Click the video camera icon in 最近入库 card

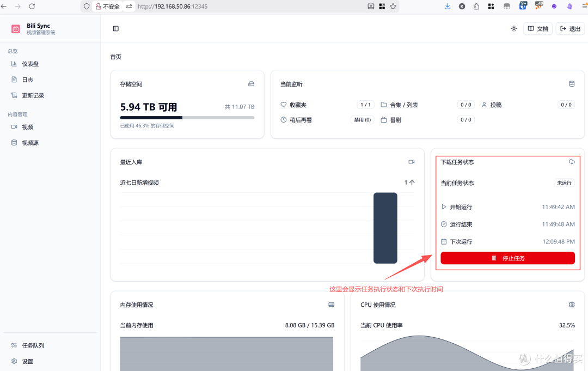(x=412, y=162)
